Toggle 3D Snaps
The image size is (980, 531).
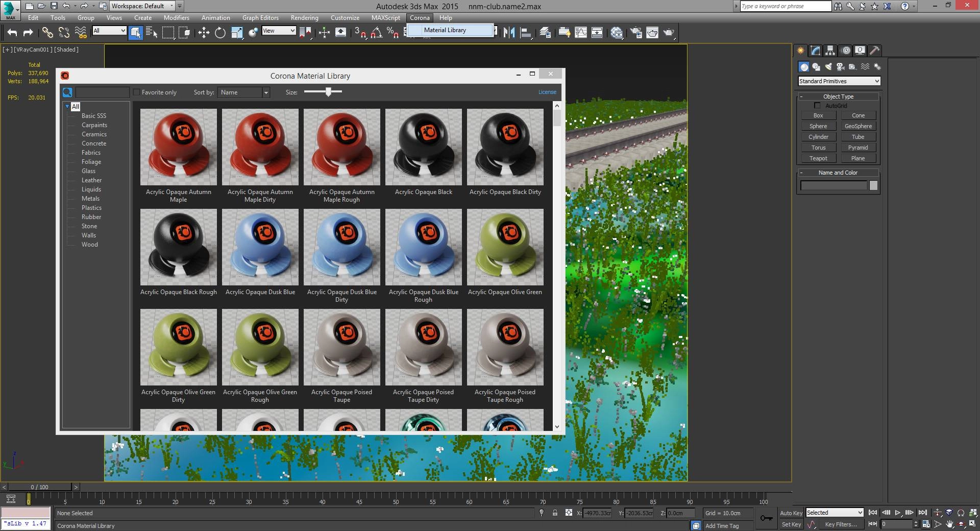(x=360, y=33)
